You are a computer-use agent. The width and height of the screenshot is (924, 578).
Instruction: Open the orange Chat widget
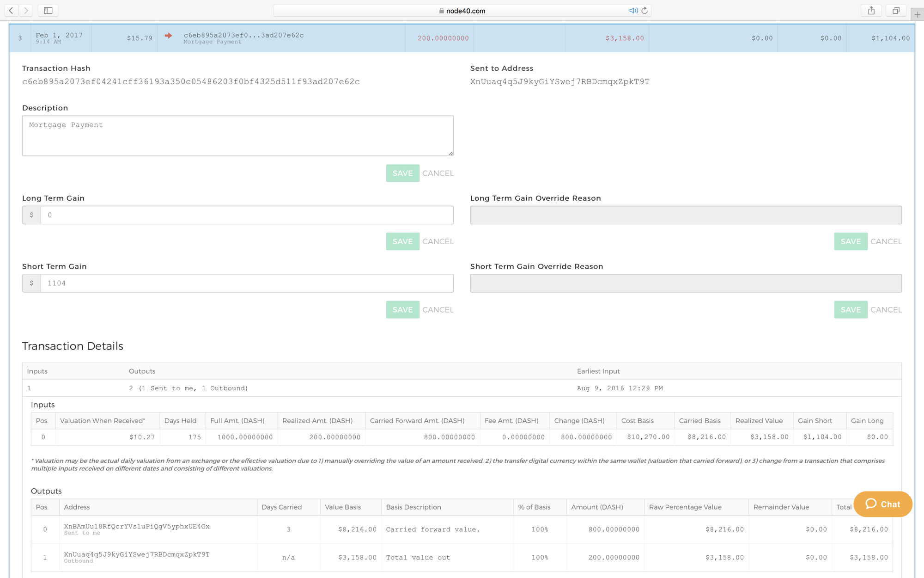[x=883, y=504]
